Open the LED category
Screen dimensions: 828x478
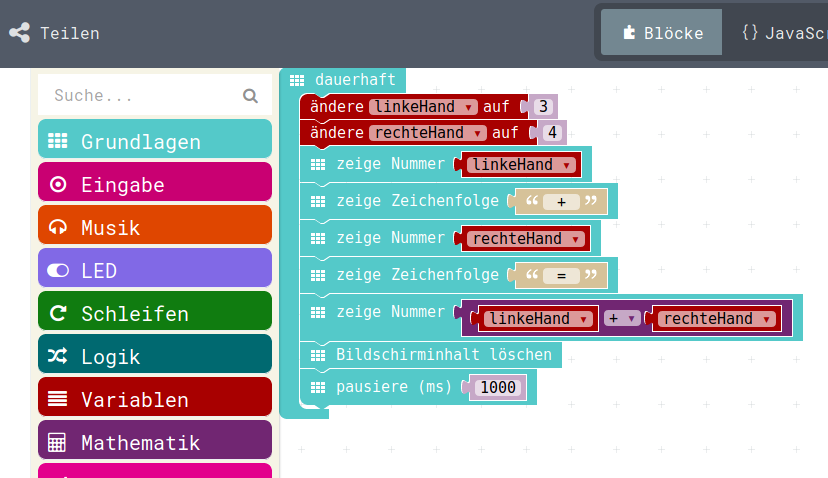click(155, 268)
